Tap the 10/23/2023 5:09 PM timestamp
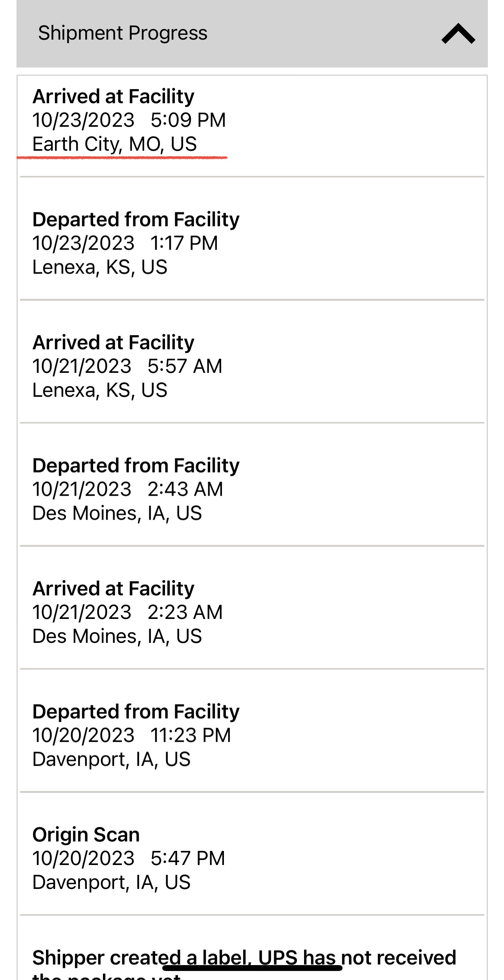The width and height of the screenshot is (504, 980). pos(129,120)
